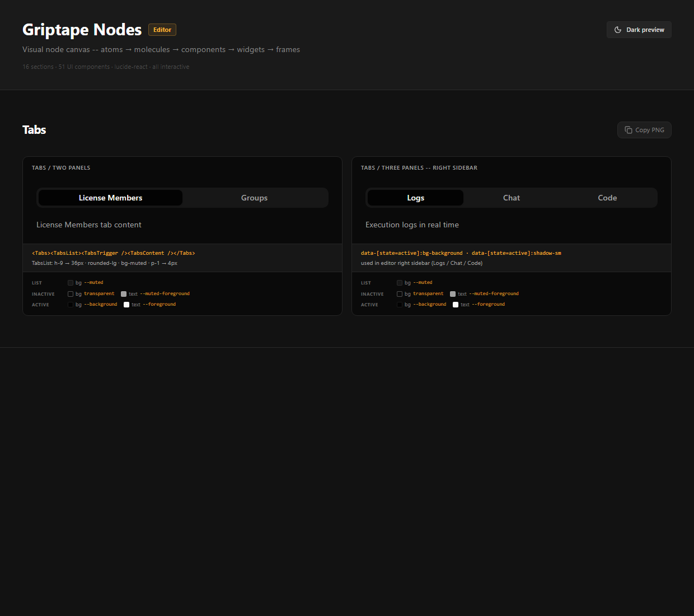Viewport: 694px width, 616px height.
Task: Click the LIST bg --muted swatch in Two Panels card
Action: tap(71, 283)
